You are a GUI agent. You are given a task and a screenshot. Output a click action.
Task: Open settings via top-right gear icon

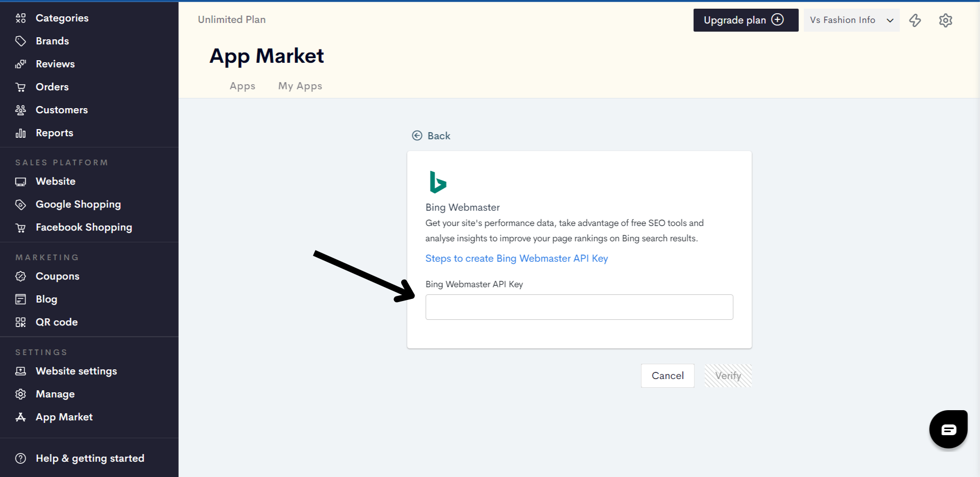point(946,20)
